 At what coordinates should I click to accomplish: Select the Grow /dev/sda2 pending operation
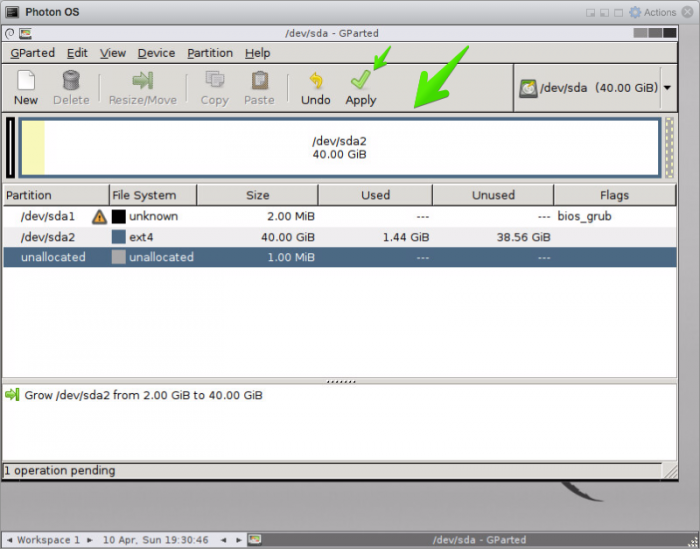[143, 395]
